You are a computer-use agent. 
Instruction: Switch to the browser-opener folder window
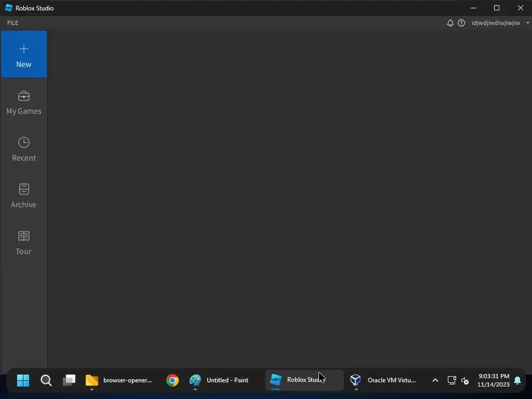pyautogui.click(x=119, y=380)
